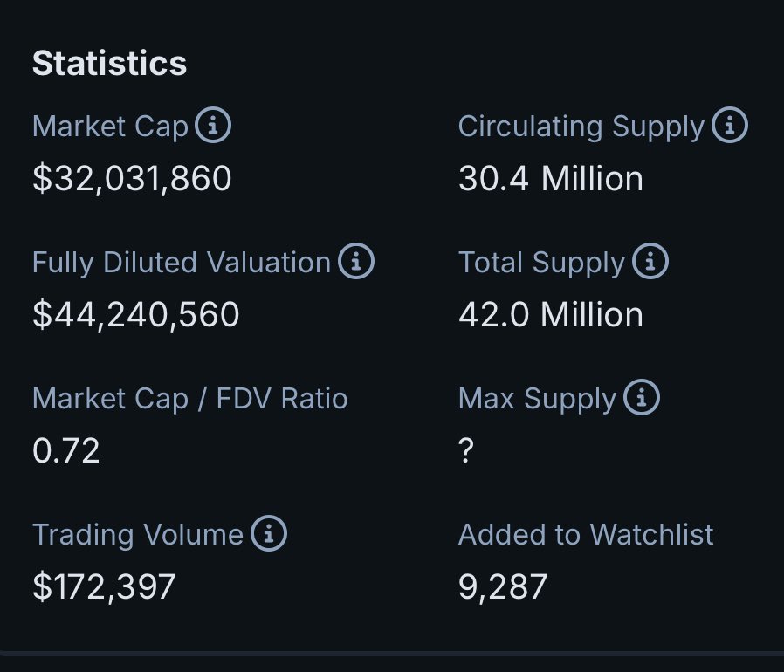The height and width of the screenshot is (672, 784).
Task: Select the 0.72 ratio value
Action: (66, 450)
